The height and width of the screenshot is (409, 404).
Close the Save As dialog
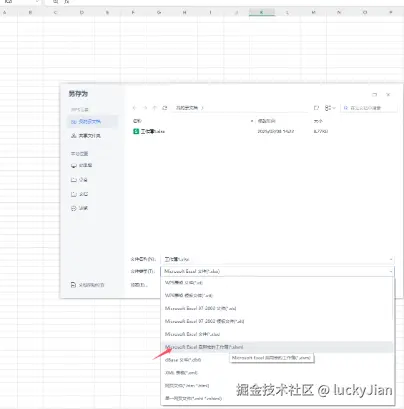click(388, 95)
